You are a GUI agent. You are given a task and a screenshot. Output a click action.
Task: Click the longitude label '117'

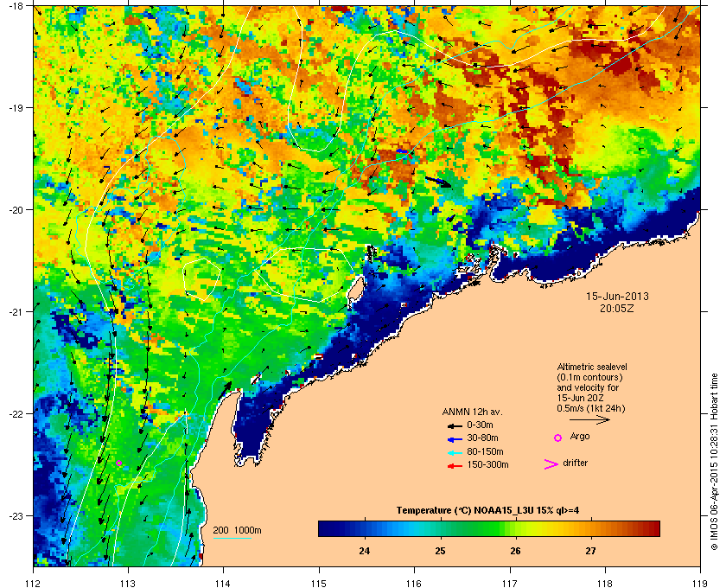pyautogui.click(x=510, y=583)
